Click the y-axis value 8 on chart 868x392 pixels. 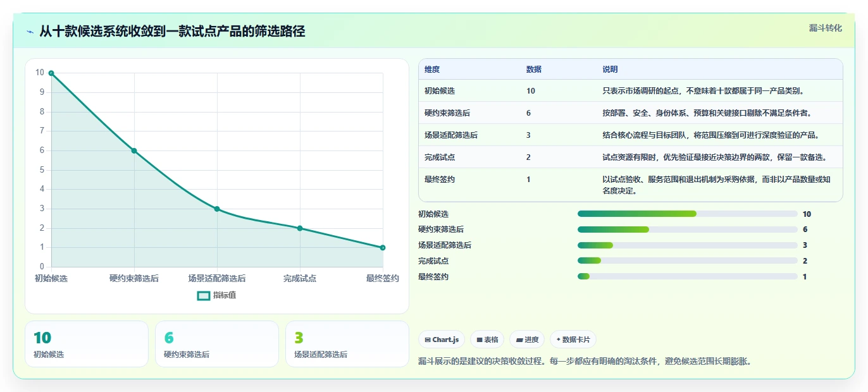[x=42, y=112]
